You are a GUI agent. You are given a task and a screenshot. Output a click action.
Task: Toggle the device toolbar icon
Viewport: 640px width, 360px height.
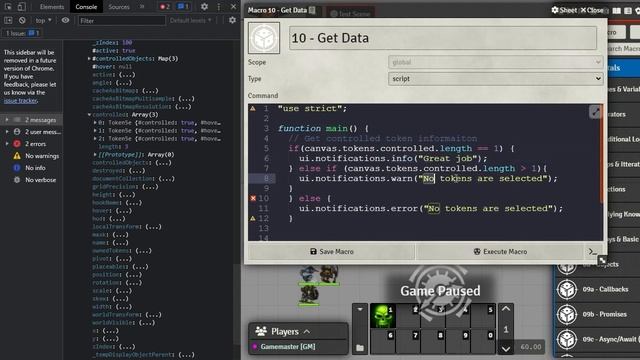(x=22, y=7)
